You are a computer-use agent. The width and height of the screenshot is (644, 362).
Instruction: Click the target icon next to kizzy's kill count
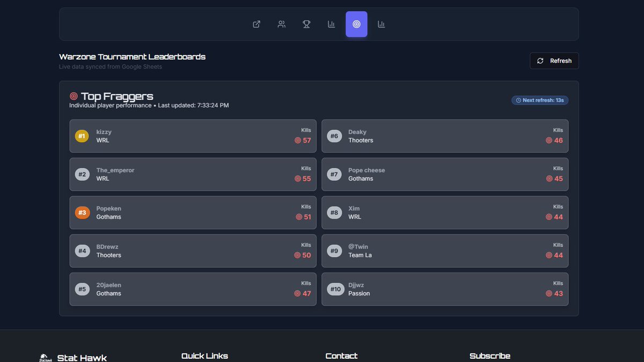pyautogui.click(x=297, y=140)
